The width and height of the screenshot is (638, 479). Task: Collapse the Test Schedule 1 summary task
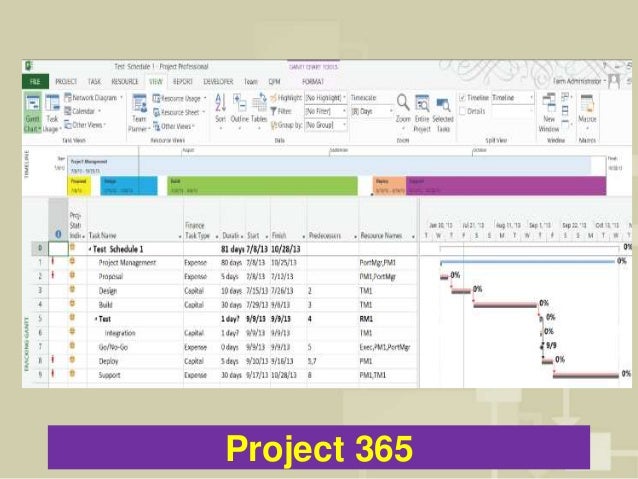(x=90, y=249)
